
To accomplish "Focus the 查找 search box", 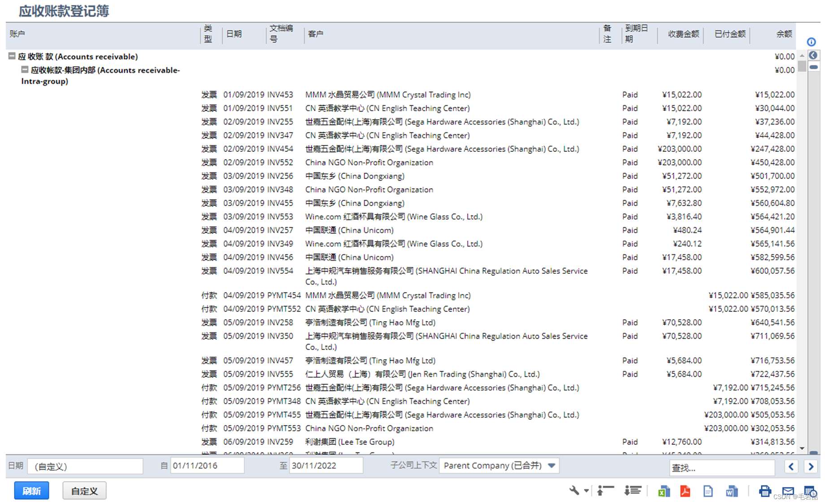I will coord(722,468).
